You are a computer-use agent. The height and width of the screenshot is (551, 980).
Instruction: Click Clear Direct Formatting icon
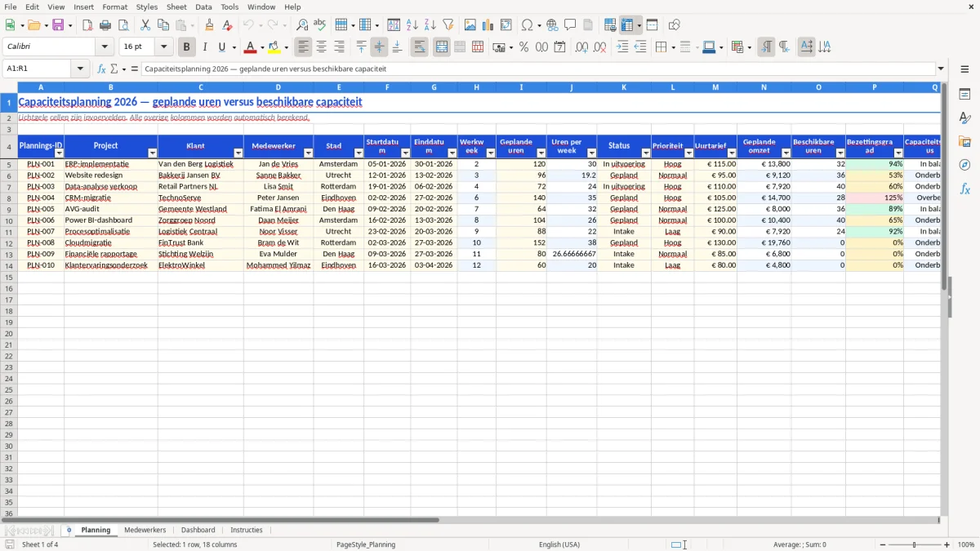(x=227, y=25)
